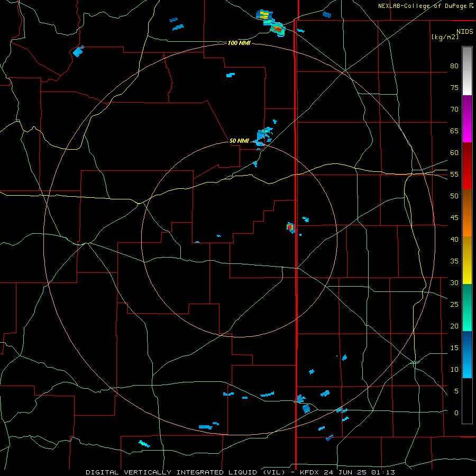Click the [kg/m2] units label

click(x=445, y=37)
